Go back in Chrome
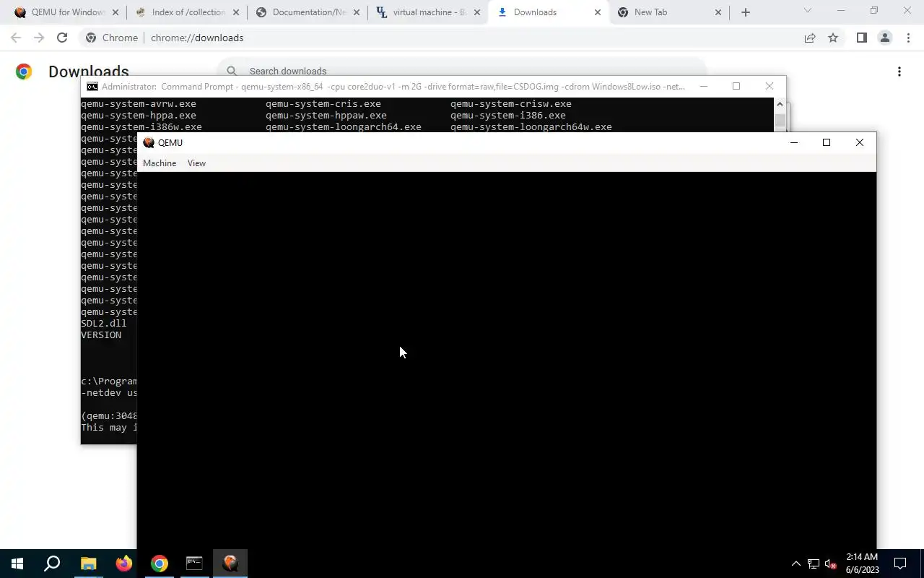This screenshot has width=924, height=578. pos(16,38)
